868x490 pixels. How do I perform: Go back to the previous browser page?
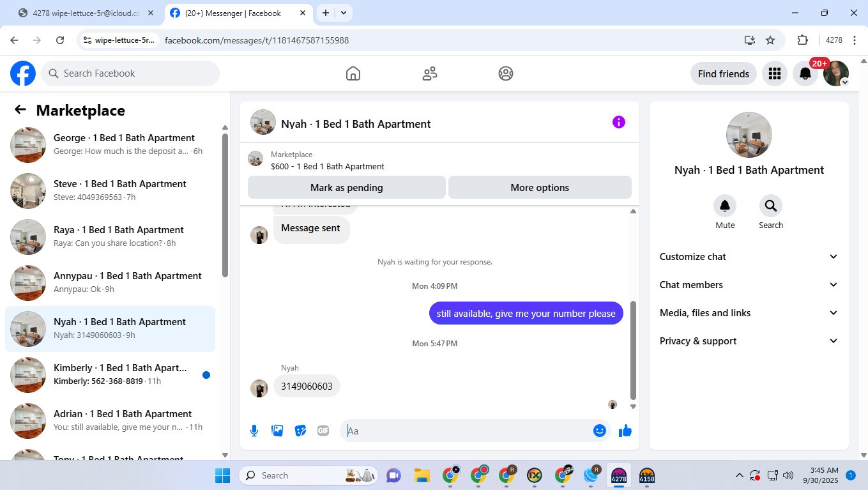click(14, 40)
